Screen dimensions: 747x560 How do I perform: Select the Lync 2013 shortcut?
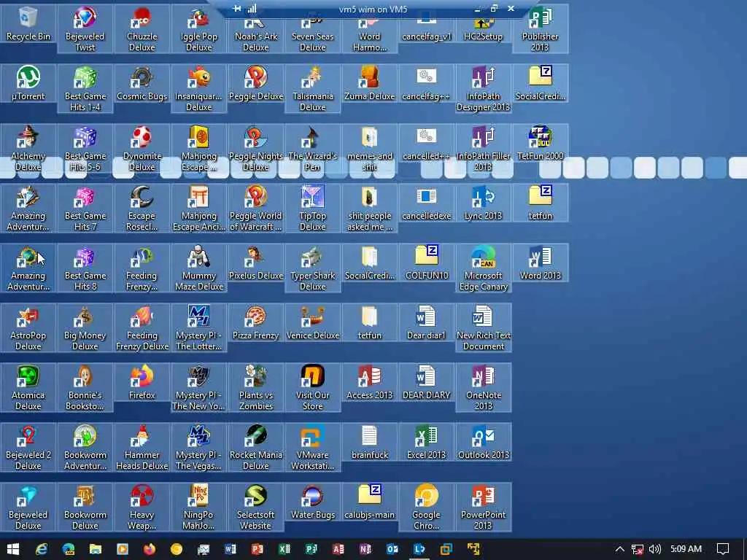(483, 203)
